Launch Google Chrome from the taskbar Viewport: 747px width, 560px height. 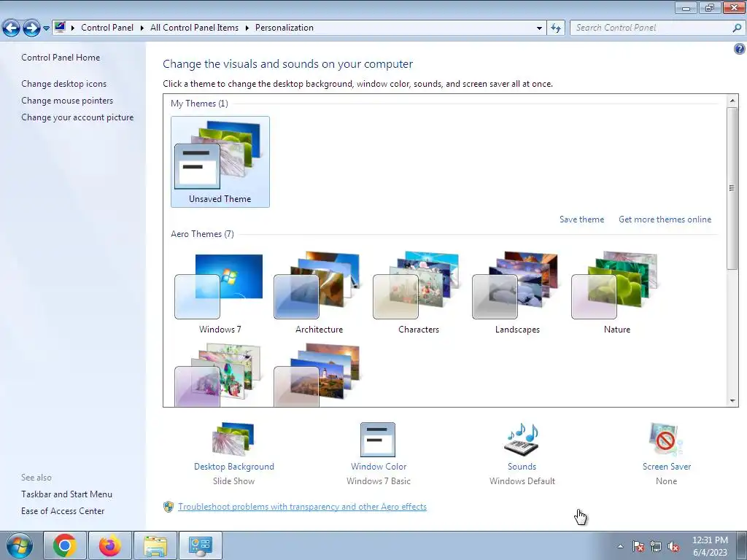point(65,545)
